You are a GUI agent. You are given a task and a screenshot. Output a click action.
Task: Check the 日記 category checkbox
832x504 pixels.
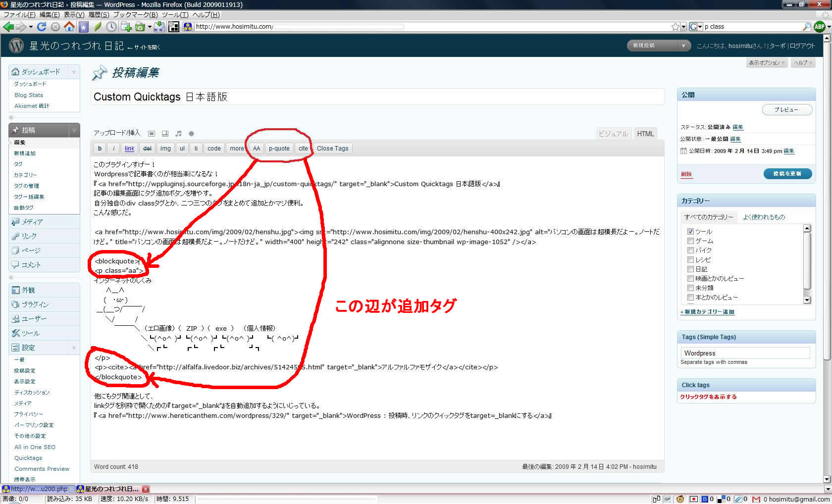[x=690, y=269]
